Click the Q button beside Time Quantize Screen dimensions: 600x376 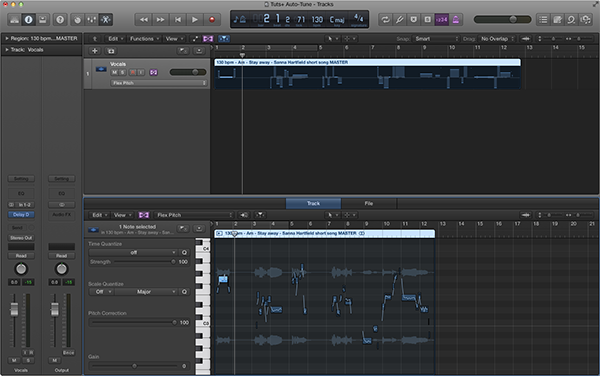184,252
